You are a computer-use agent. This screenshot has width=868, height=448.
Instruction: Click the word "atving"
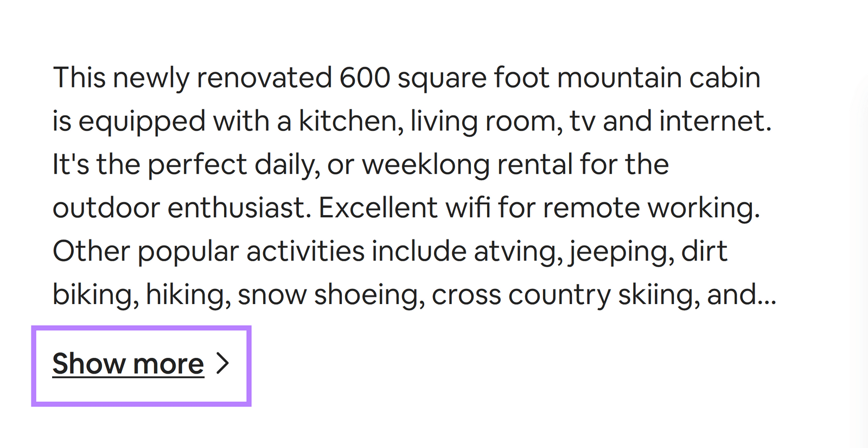click(518, 251)
